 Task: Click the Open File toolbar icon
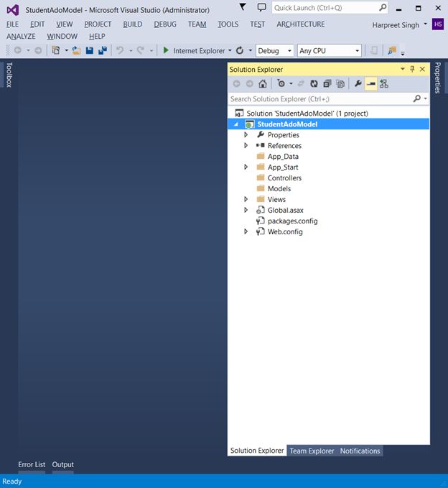coord(76,50)
